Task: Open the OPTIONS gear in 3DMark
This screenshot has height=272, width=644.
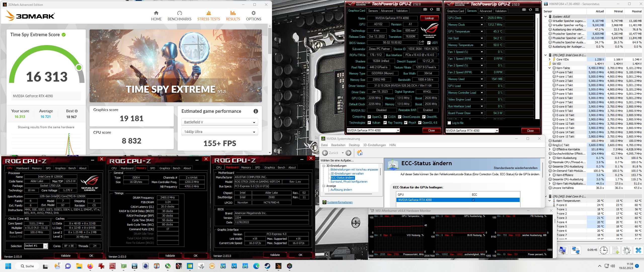Action: [253, 16]
